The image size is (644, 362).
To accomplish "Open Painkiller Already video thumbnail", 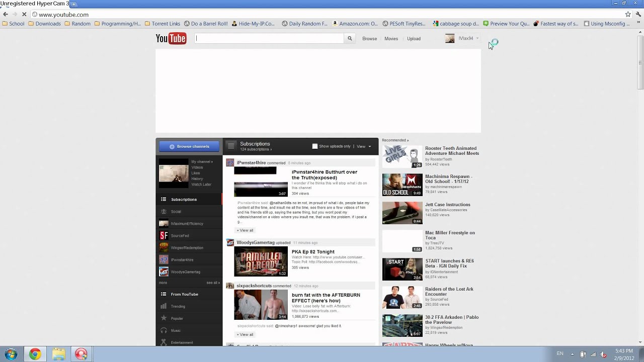I will click(261, 261).
